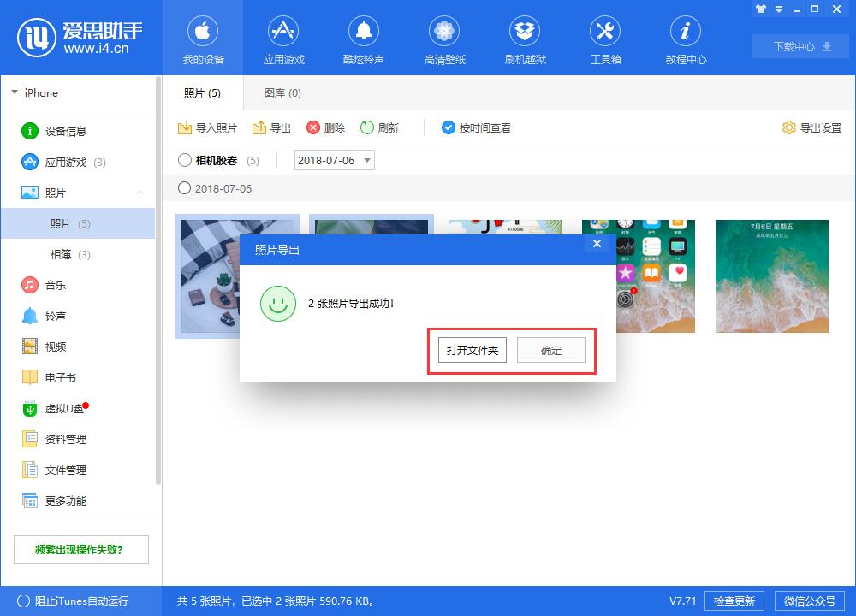Switch to the 图库 tab
The image size is (856, 616).
pyautogui.click(x=281, y=92)
